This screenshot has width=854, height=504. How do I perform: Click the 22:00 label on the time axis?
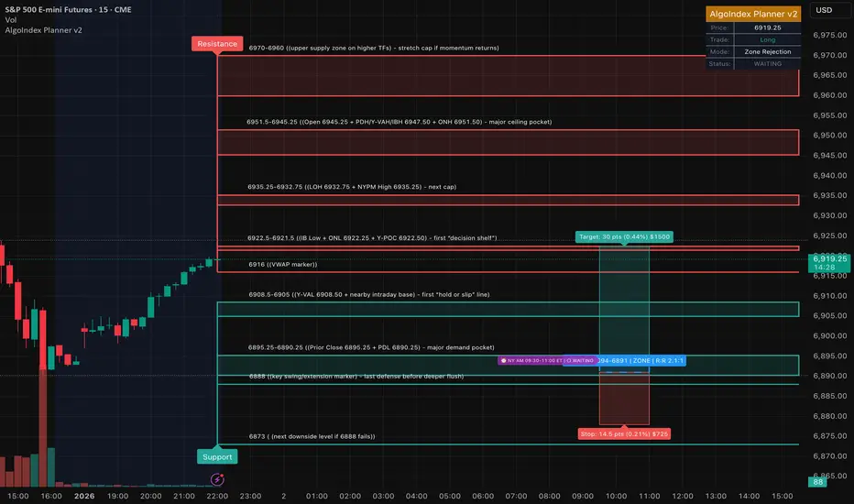(x=217, y=496)
